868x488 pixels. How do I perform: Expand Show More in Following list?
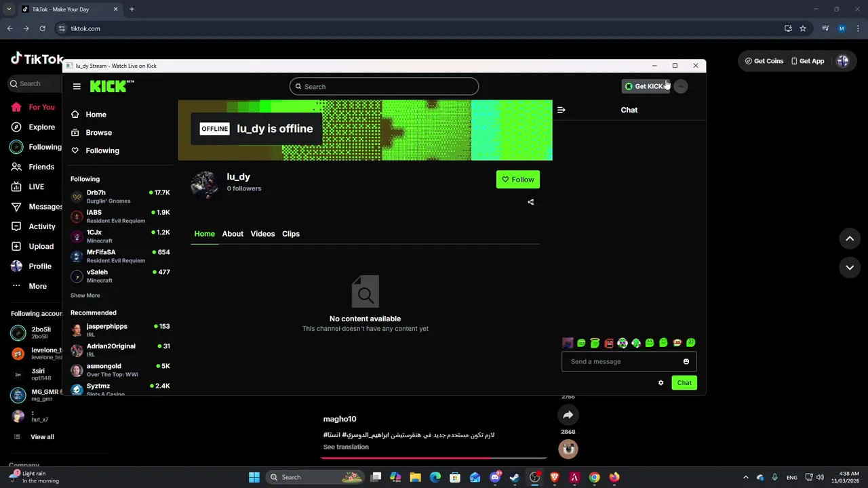point(85,296)
